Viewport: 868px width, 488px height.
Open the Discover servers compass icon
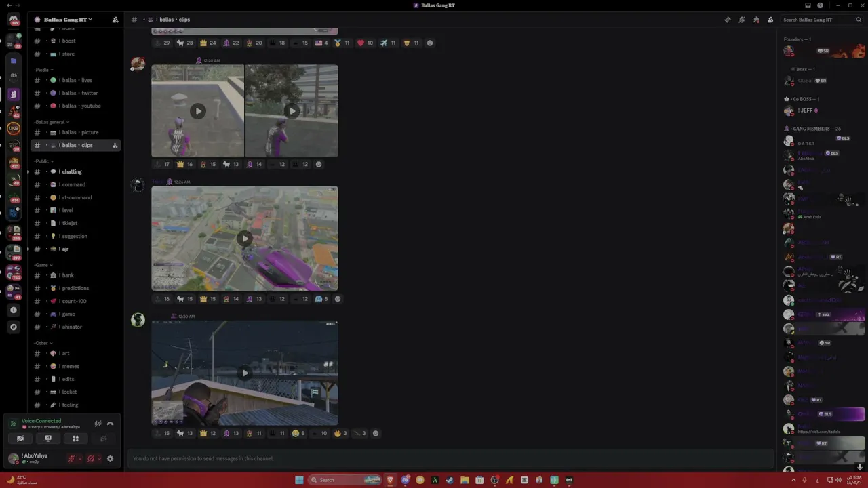pyautogui.click(x=13, y=327)
